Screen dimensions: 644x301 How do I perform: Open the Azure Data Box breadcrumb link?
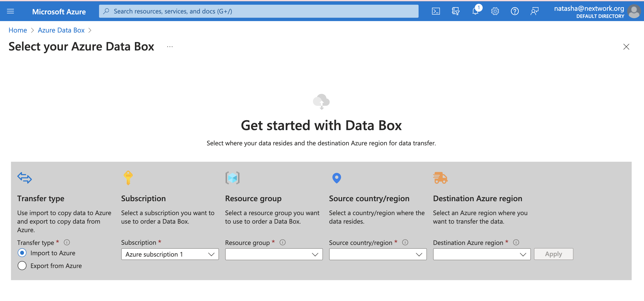tap(61, 30)
